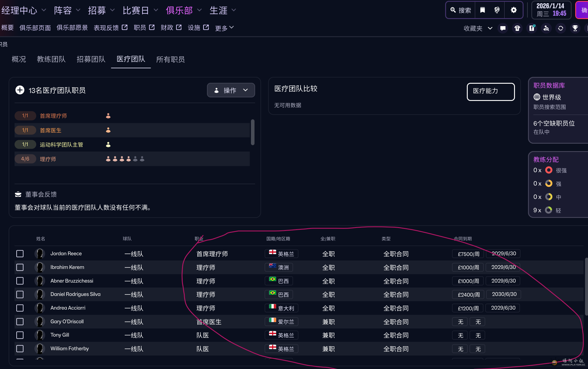Switch to the 教练团队 tab

[x=51, y=59]
